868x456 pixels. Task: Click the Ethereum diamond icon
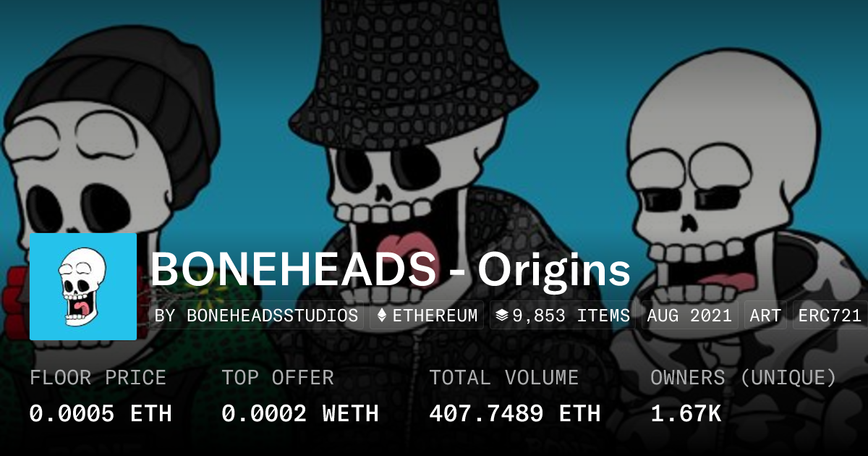[x=382, y=316]
